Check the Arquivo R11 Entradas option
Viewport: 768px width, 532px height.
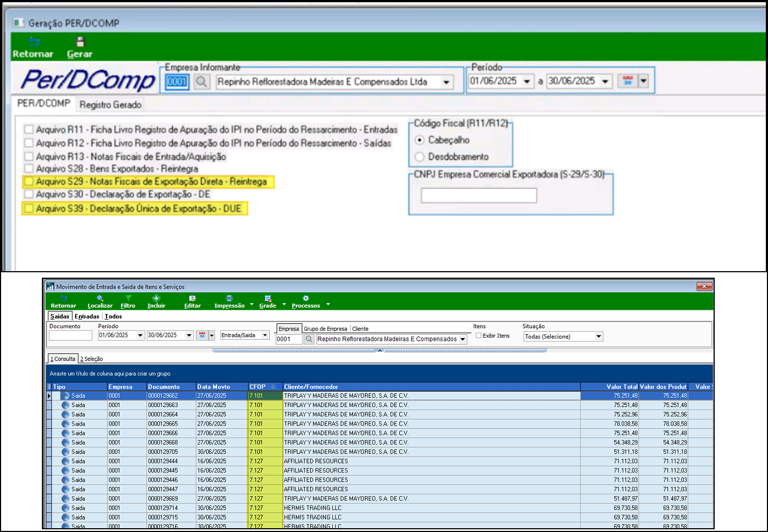click(x=29, y=129)
